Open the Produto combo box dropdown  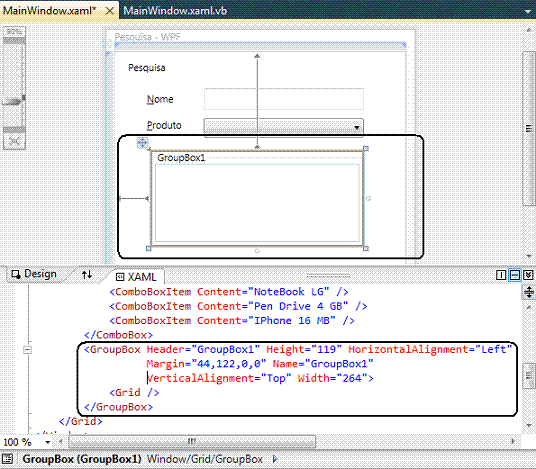[357, 127]
